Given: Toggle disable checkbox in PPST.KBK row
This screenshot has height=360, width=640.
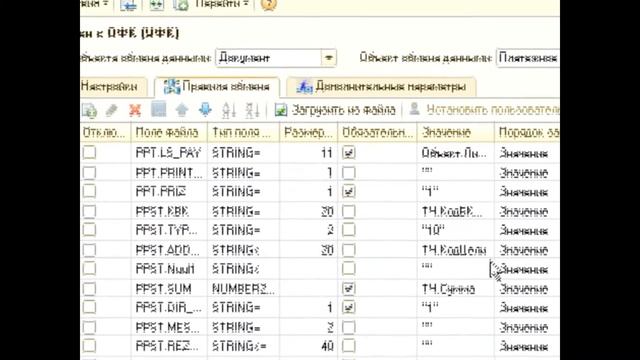Looking at the screenshot, I should pyautogui.click(x=89, y=211).
